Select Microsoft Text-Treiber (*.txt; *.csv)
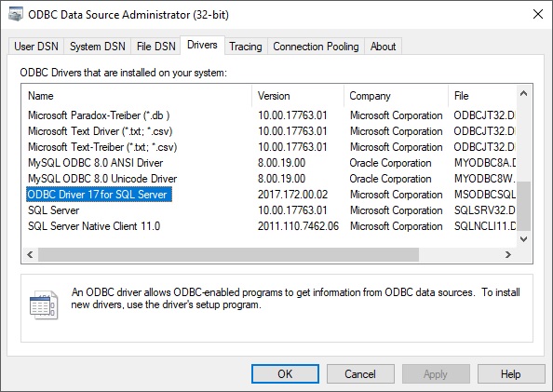Screen dimensions: 553x392 (102, 147)
